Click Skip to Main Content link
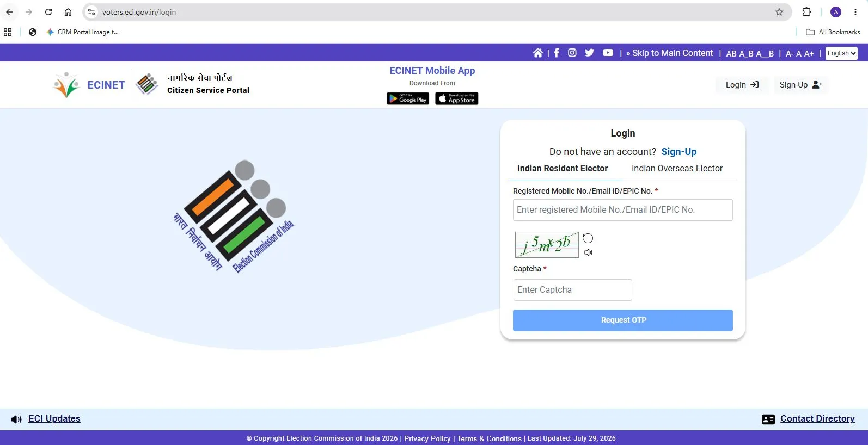868x445 pixels. click(x=669, y=53)
